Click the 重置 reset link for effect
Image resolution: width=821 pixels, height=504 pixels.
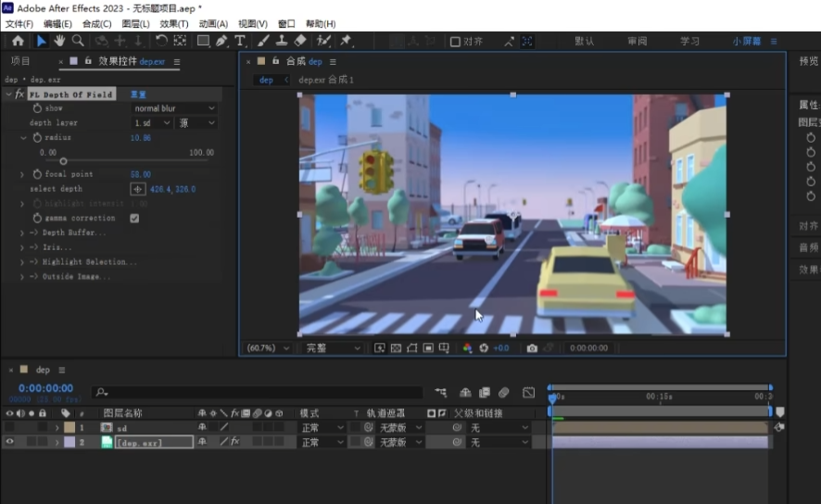(x=138, y=94)
